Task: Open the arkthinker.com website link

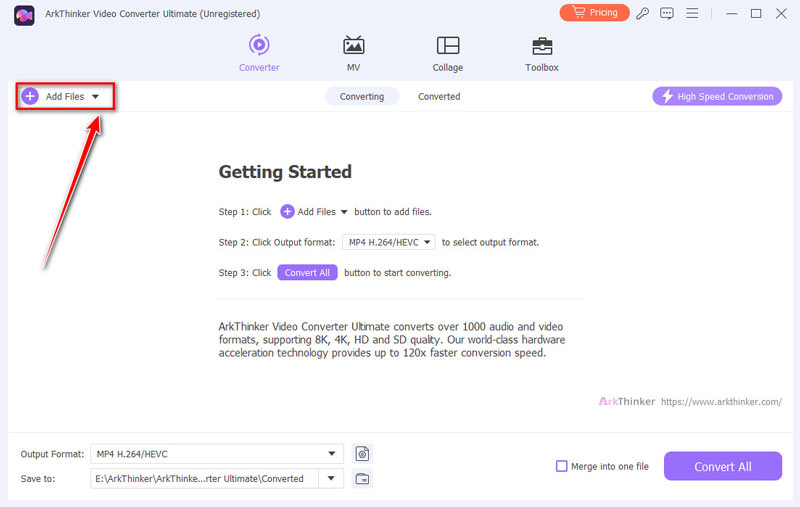Action: click(721, 401)
